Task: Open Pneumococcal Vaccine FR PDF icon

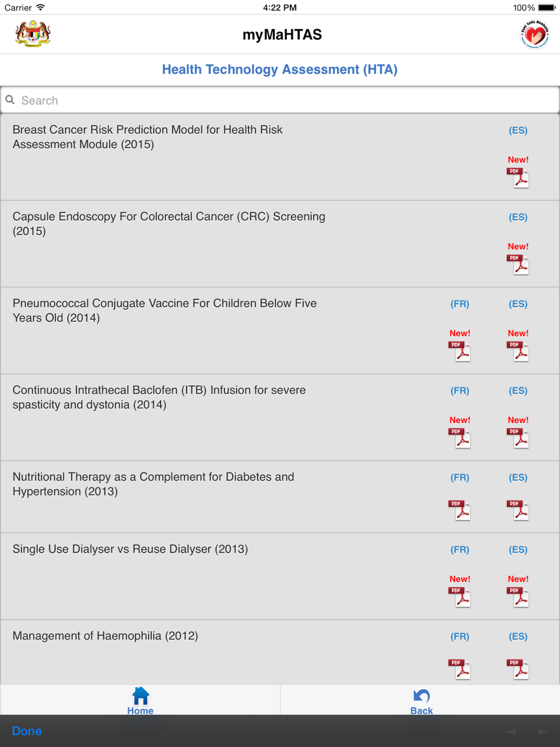Action: click(x=460, y=352)
